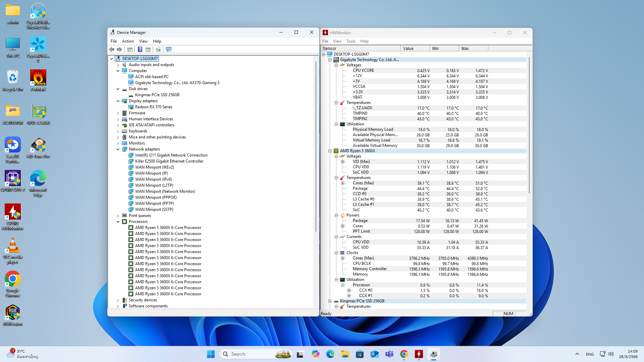Viewport: 644px width, 362px height.
Task: Open Action menu in Device Manager
Action: tap(128, 41)
